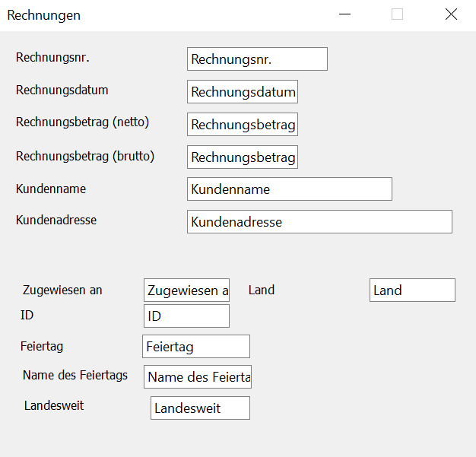
Task: Minimize the Rechnungen window
Action: (344, 14)
